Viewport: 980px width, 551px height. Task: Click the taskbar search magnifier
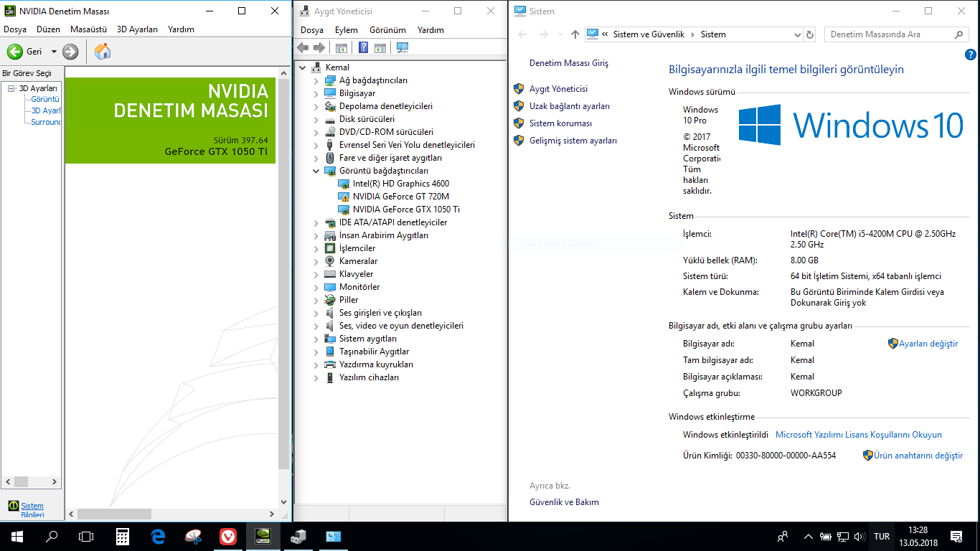coord(52,536)
